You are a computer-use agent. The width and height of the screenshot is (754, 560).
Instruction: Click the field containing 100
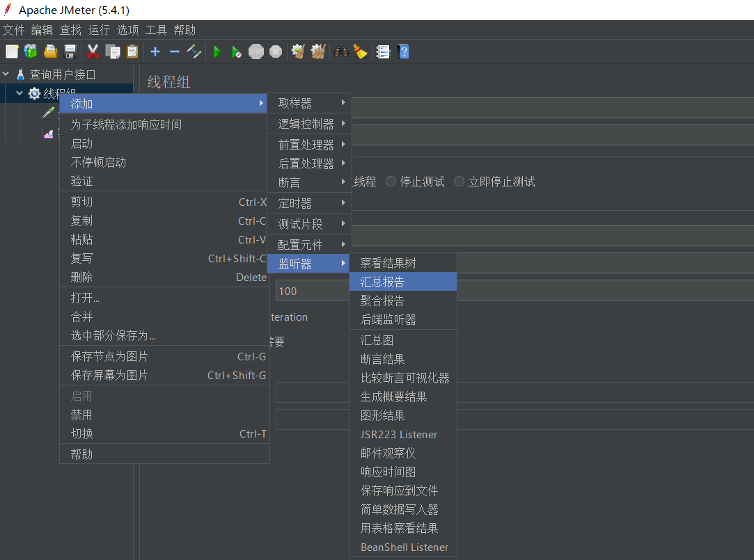point(313,291)
